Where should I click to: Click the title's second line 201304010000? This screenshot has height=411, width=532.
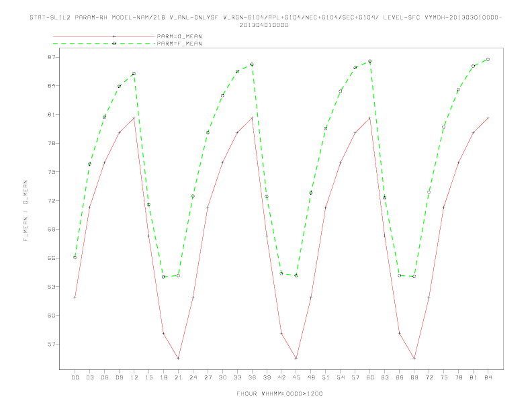(264, 25)
